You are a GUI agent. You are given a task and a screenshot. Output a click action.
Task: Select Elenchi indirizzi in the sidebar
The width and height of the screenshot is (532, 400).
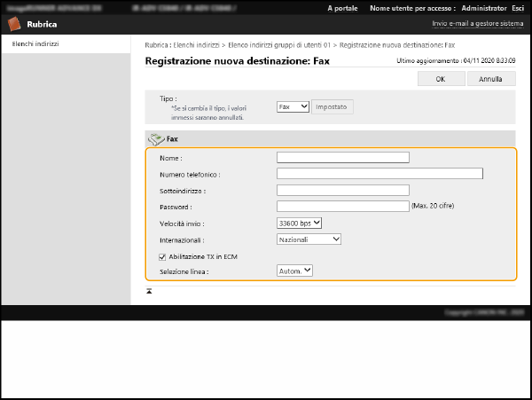click(35, 43)
